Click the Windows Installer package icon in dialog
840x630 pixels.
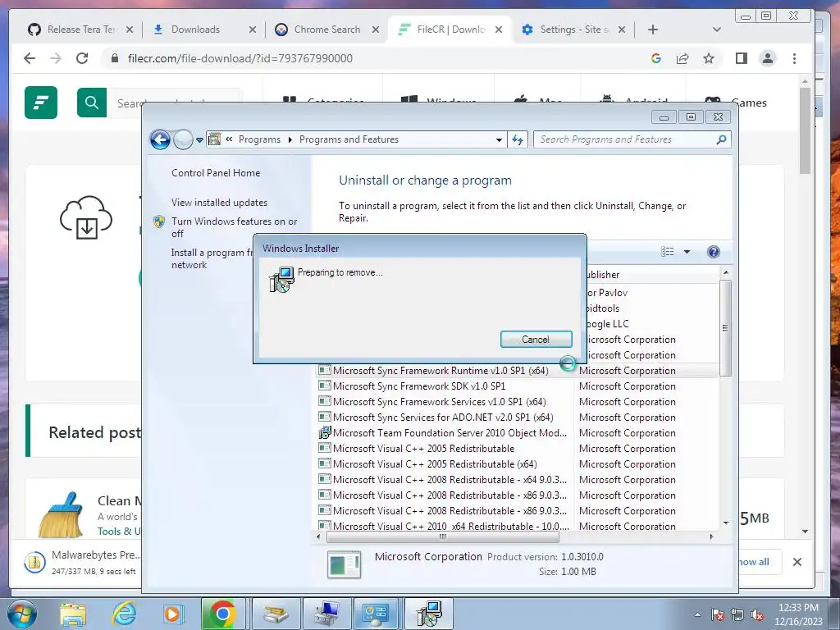[281, 280]
